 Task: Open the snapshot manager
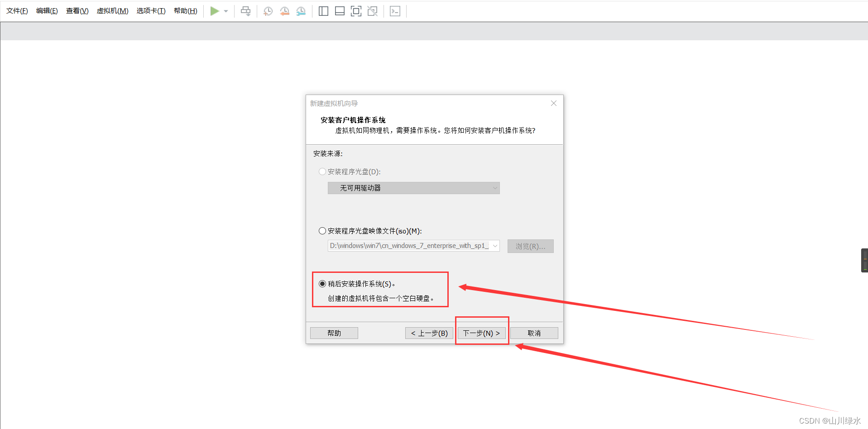pos(301,11)
